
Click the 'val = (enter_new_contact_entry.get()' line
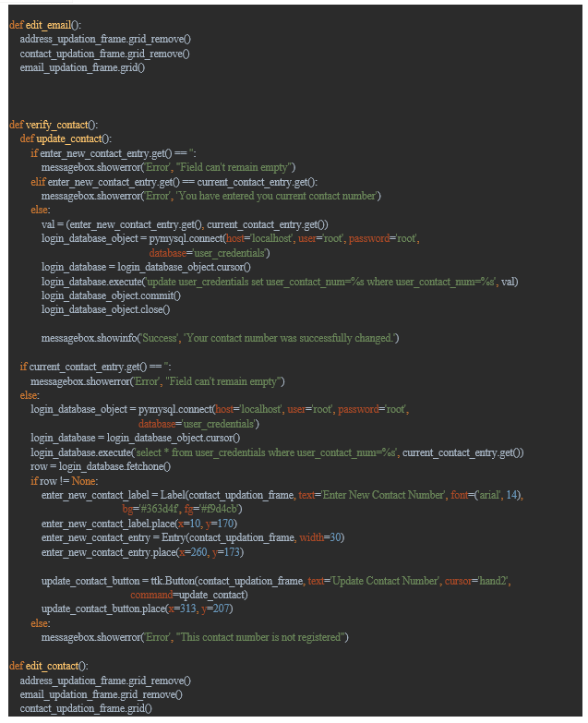point(185,224)
